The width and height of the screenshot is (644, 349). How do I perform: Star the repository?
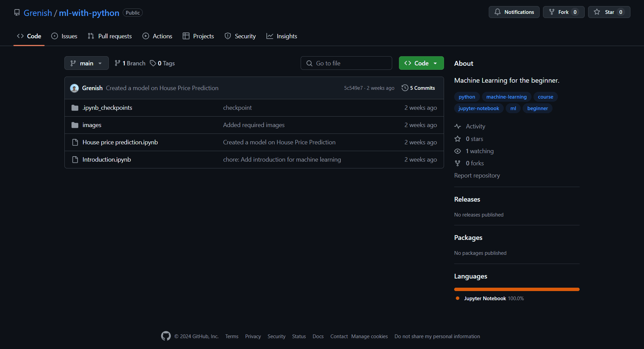609,12
